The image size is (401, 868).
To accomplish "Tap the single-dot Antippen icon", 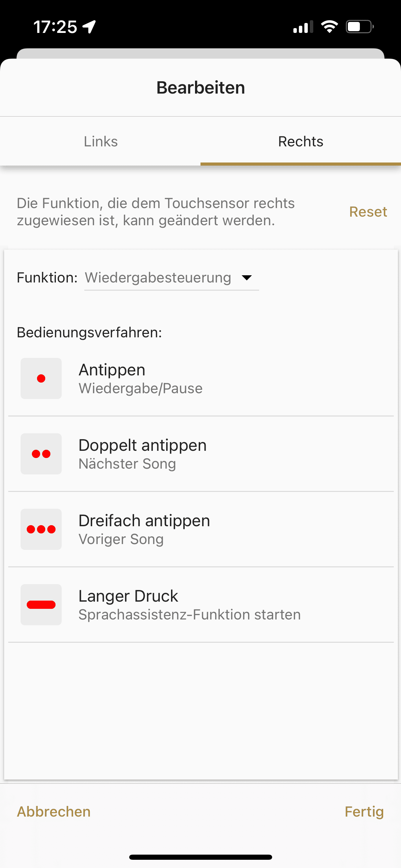I will [x=41, y=378].
